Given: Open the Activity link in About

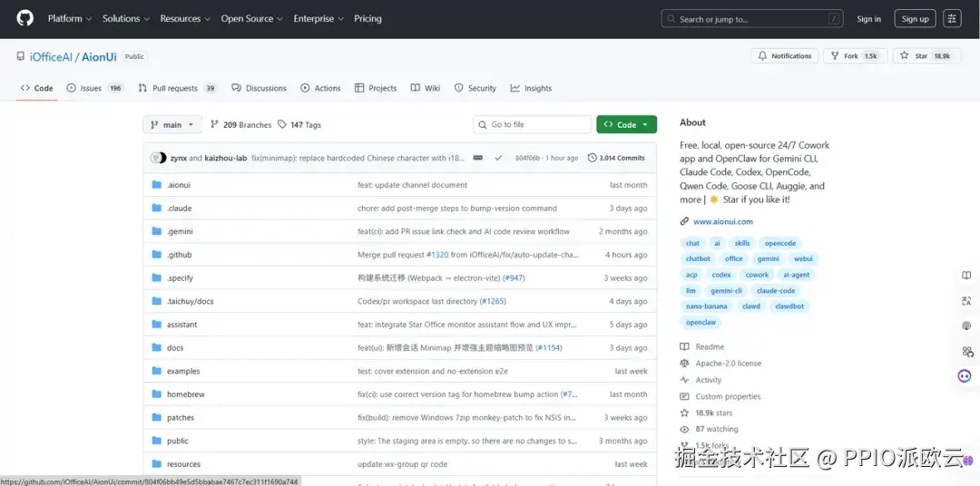Looking at the screenshot, I should pos(701,380).
